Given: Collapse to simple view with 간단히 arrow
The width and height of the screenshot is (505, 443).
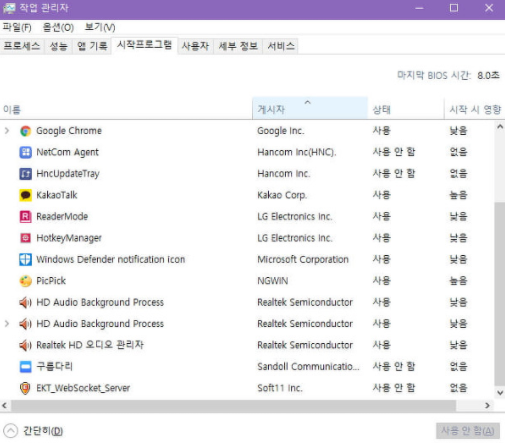Looking at the screenshot, I should coord(11,431).
